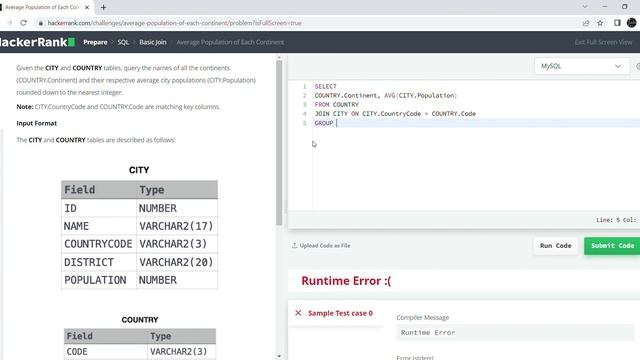The width and height of the screenshot is (640, 360).
Task: Click the scroll down arrow of problem pane
Action: pos(279,356)
